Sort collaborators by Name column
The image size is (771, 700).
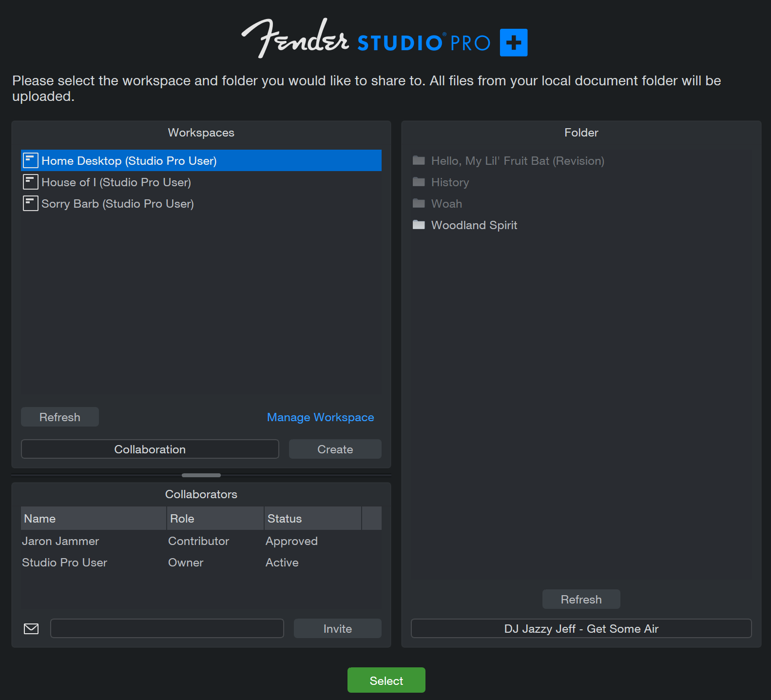pos(94,518)
